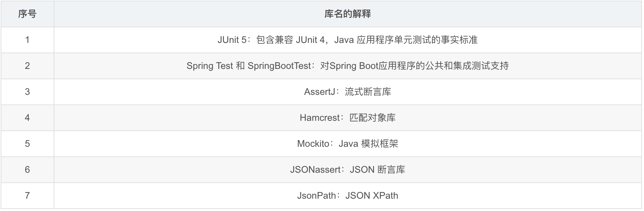Click the Spring Test text in row two
Viewport: 644px width, 211px height.
[210, 66]
